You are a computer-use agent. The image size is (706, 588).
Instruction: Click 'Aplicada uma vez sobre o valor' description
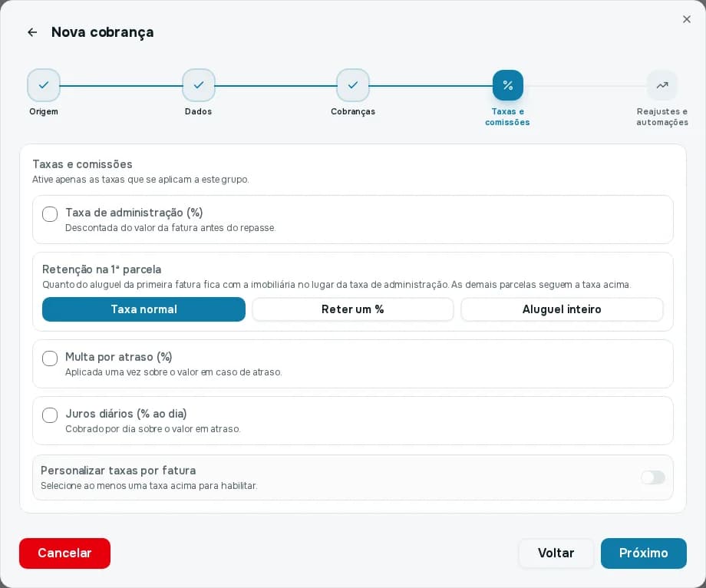(173, 372)
